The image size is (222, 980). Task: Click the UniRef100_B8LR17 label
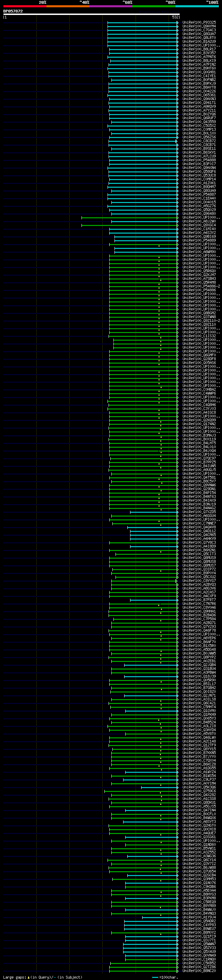199,49
